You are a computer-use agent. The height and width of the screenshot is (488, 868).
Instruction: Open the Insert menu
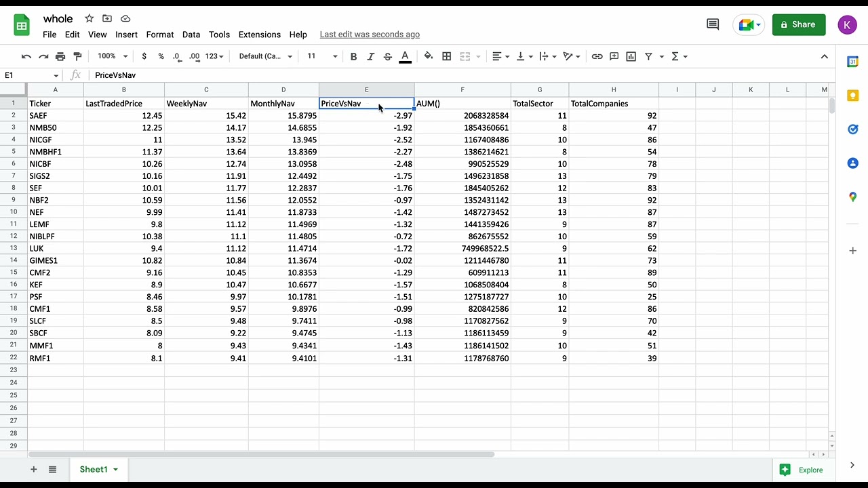[126, 35]
